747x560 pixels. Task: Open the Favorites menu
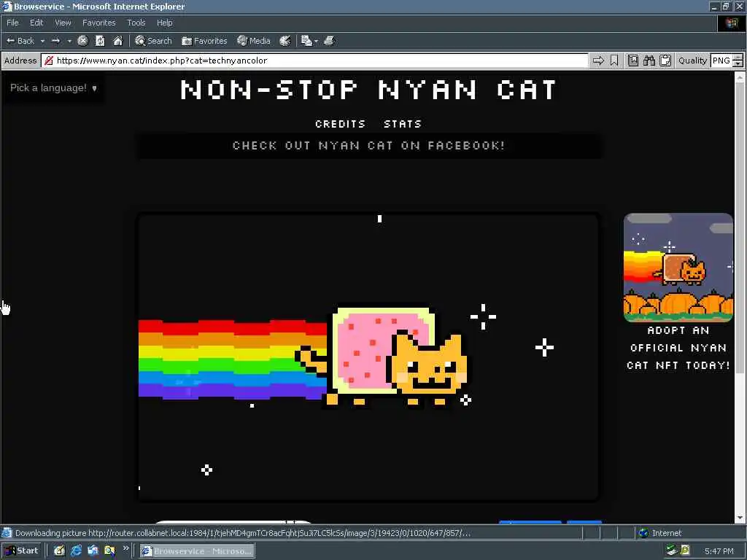(x=98, y=23)
